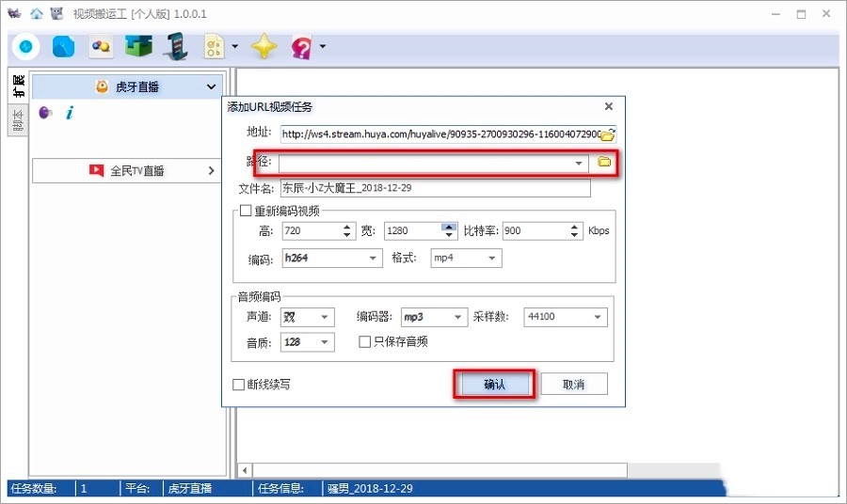Click the blue info 'i' icon
847x504 pixels.
pyautogui.click(x=69, y=113)
